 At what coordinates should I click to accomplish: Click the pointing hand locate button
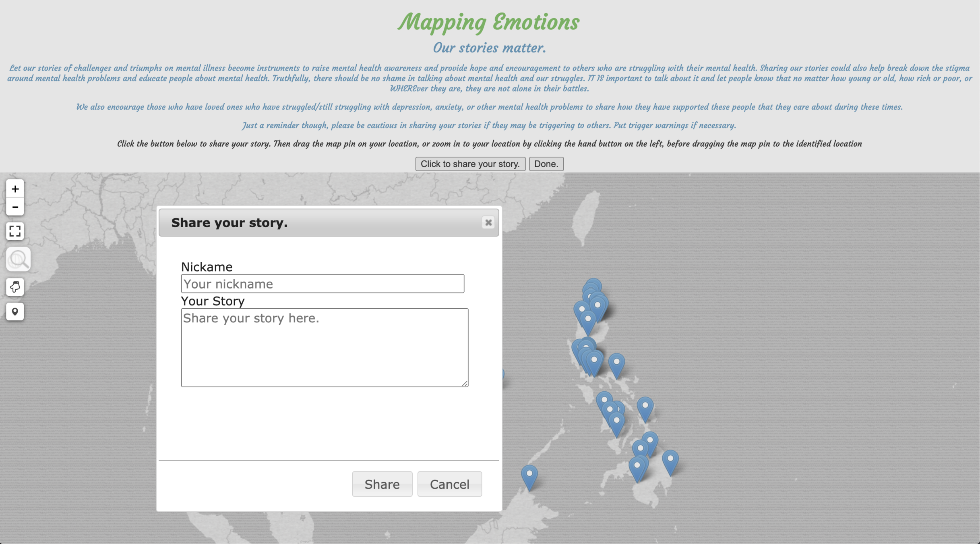coord(15,287)
